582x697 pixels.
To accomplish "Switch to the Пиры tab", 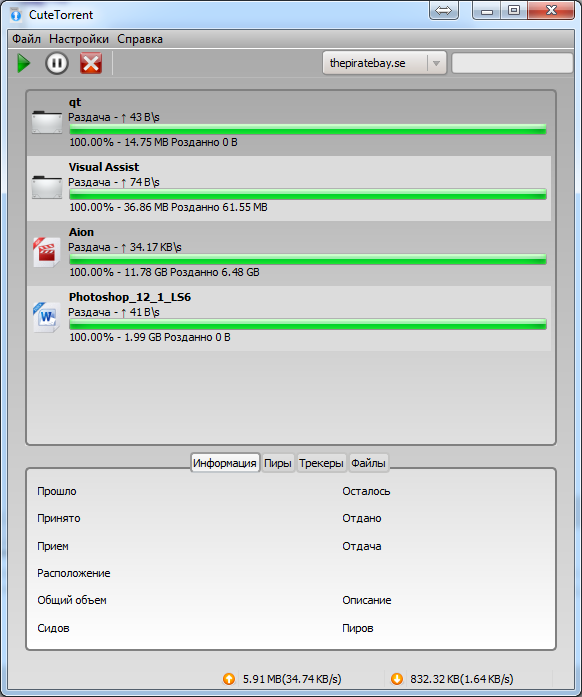I will 278,463.
